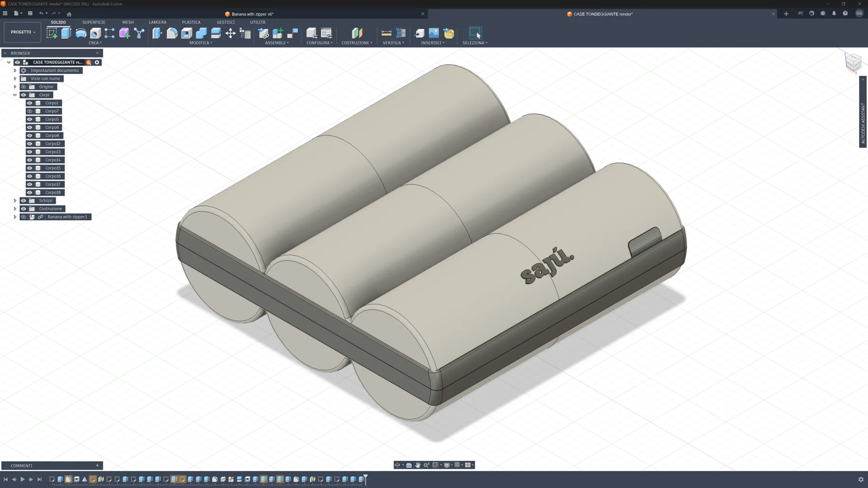This screenshot has width=868, height=488.
Task: Choose the Extrude tool icon
Action: (66, 33)
